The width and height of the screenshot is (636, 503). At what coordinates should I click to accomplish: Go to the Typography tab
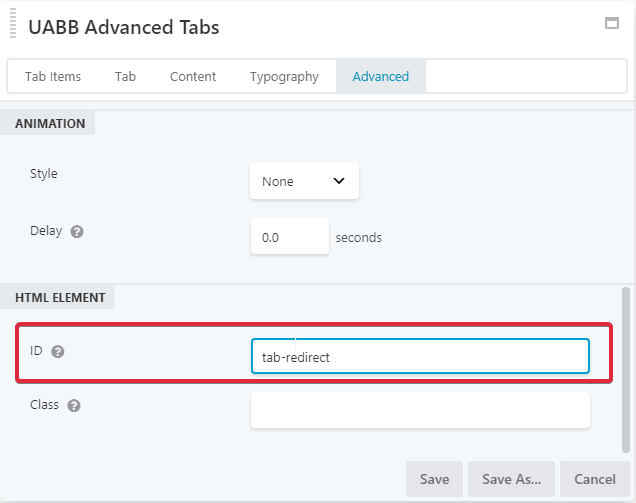coord(284,76)
